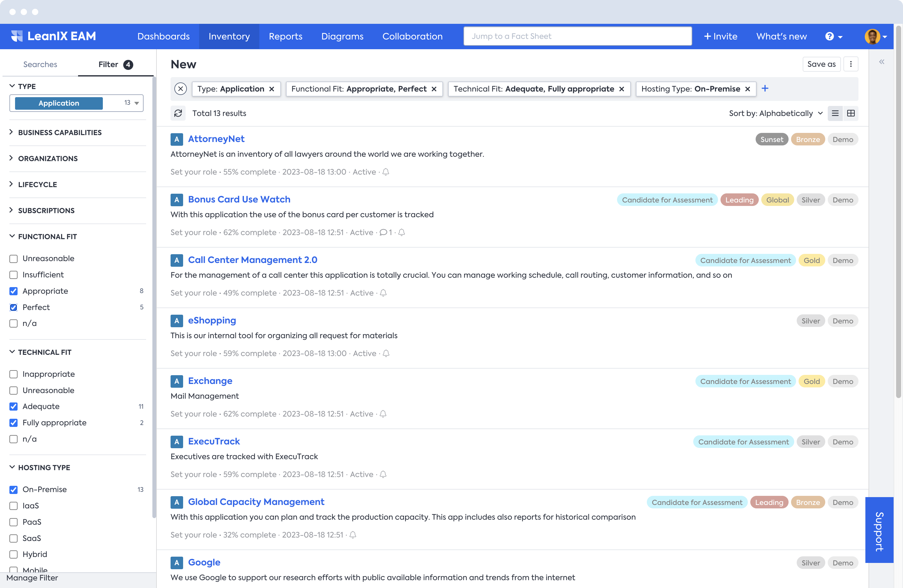The width and height of the screenshot is (903, 588).
Task: Switch to the Searches tab
Action: click(x=40, y=64)
